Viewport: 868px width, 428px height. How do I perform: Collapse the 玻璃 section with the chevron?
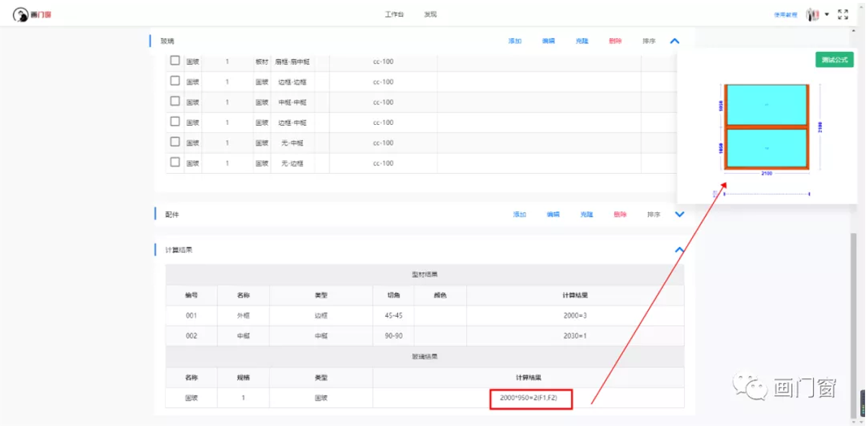point(675,41)
